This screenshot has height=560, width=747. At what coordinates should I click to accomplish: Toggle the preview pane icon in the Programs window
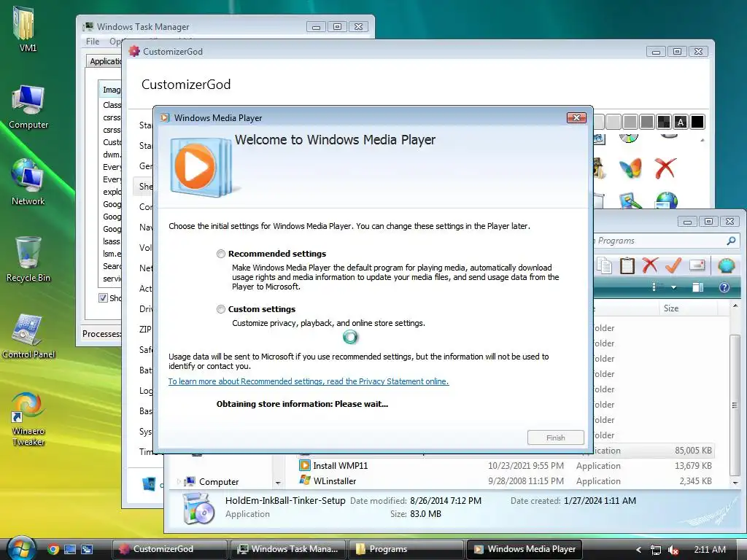[698, 287]
